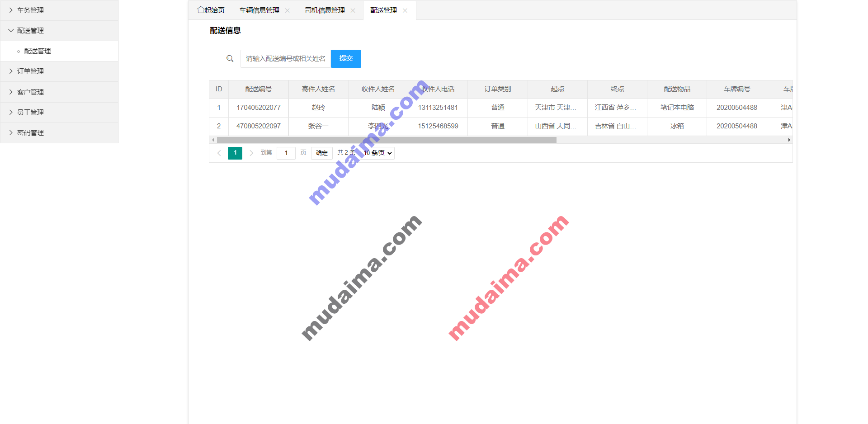The height and width of the screenshot is (424, 868).
Task: Click 配送编号 column header
Action: (259, 90)
